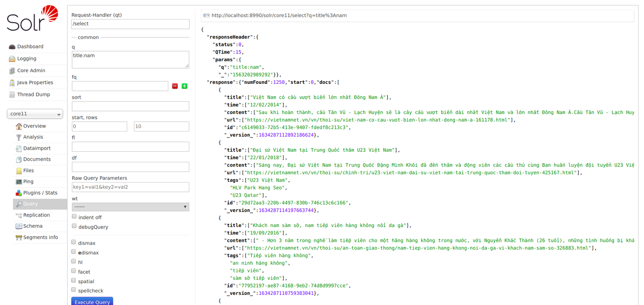Open the Dashboard icon in sidebar
This screenshot has width=644, height=305.
click(x=12, y=47)
